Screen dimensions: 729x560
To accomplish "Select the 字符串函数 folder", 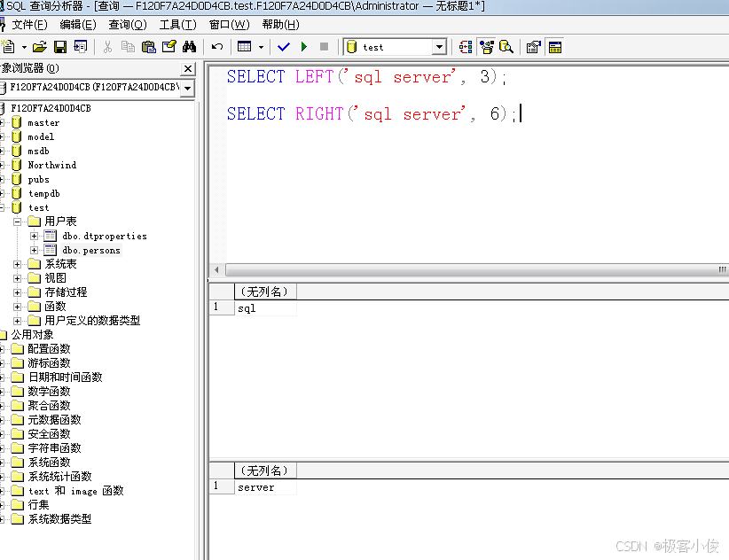I will point(54,448).
